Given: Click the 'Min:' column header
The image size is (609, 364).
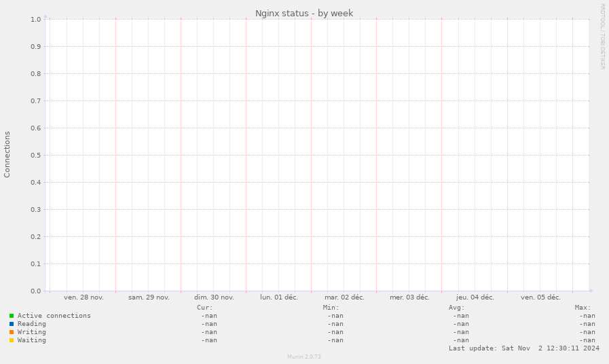Looking at the screenshot, I should tap(331, 308).
